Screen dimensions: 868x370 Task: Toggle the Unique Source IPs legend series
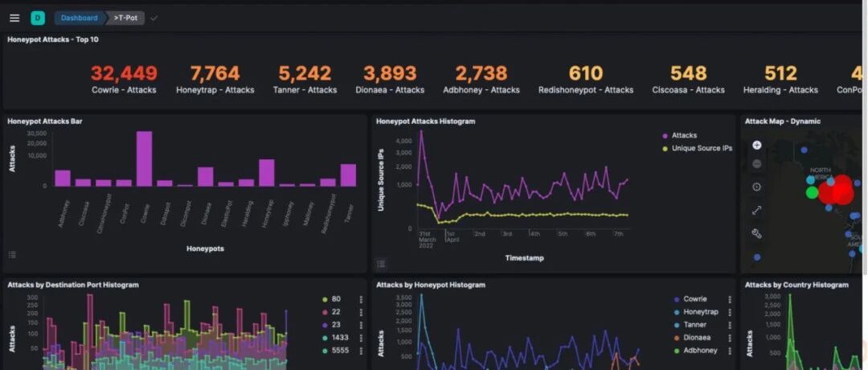(x=702, y=149)
